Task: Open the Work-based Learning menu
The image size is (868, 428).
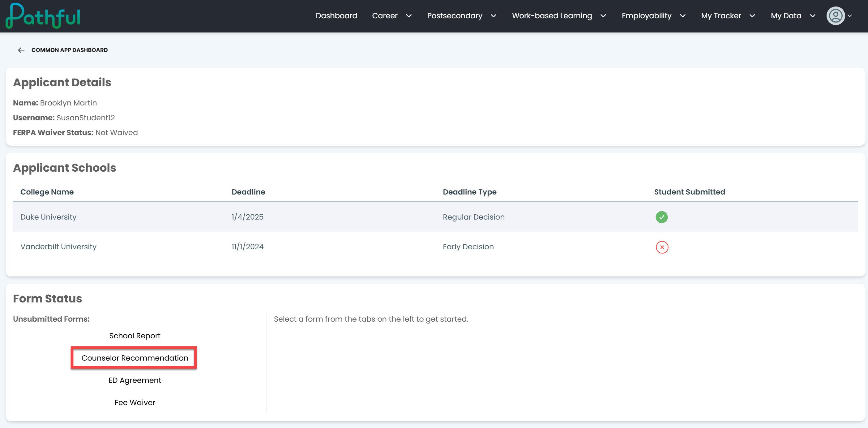Action: coord(552,16)
